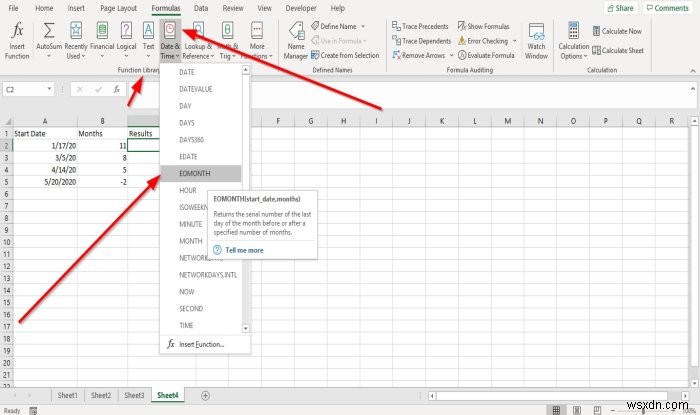Open the File tab
The height and width of the screenshot is (415, 700).
13,8
